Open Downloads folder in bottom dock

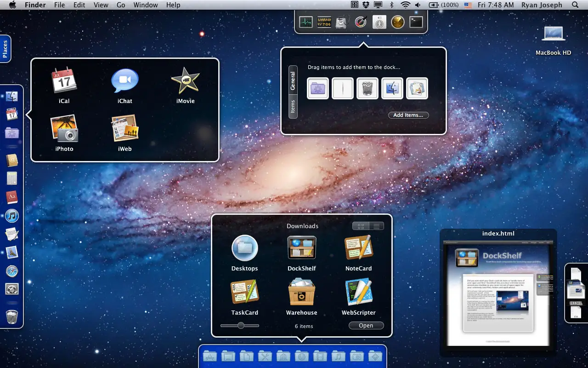302,356
